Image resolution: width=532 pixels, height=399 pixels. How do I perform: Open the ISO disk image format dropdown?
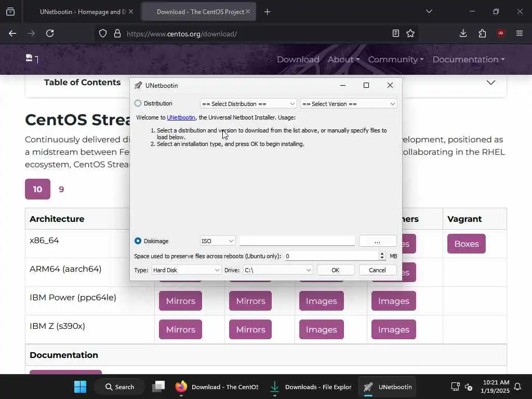tap(218, 241)
